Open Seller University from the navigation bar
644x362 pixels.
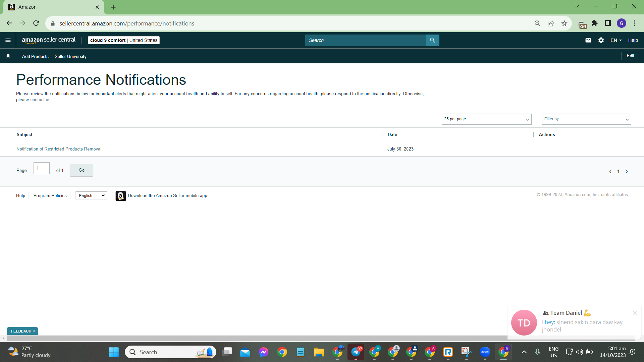[70, 56]
